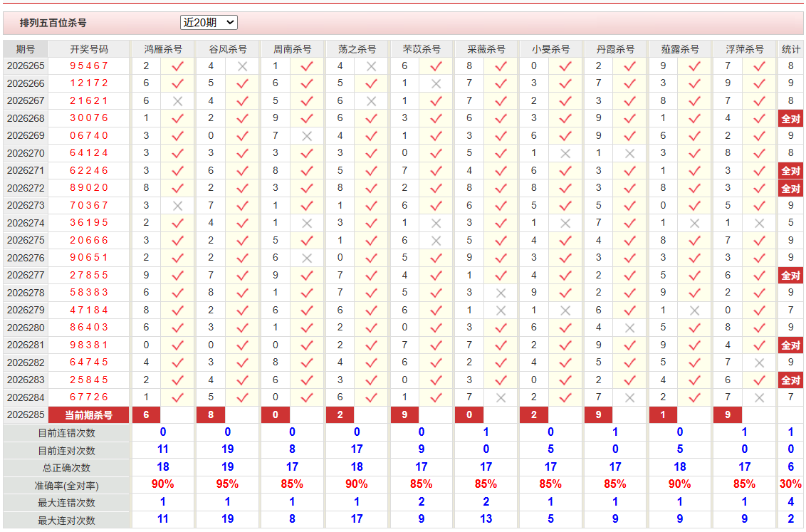This screenshot has width=806, height=532.
Task: Select the cross mark for 浮萍 in row 2026282
Action: point(759,363)
